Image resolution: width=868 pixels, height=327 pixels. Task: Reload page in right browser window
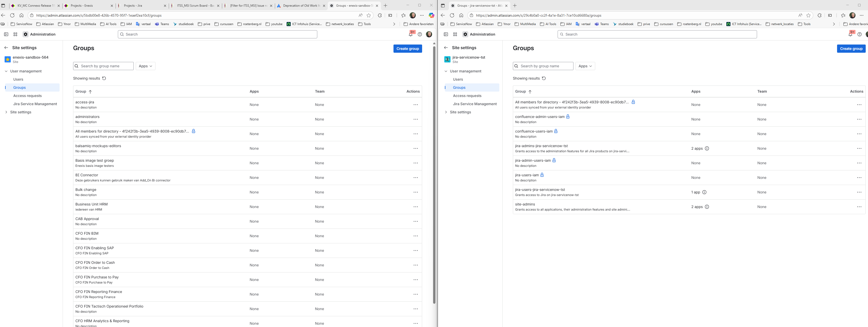pos(452,16)
